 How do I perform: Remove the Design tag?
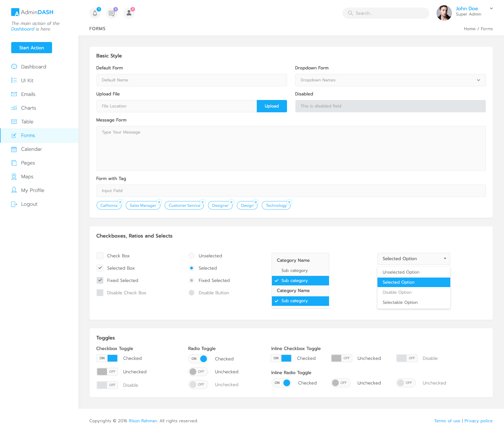[256, 202]
